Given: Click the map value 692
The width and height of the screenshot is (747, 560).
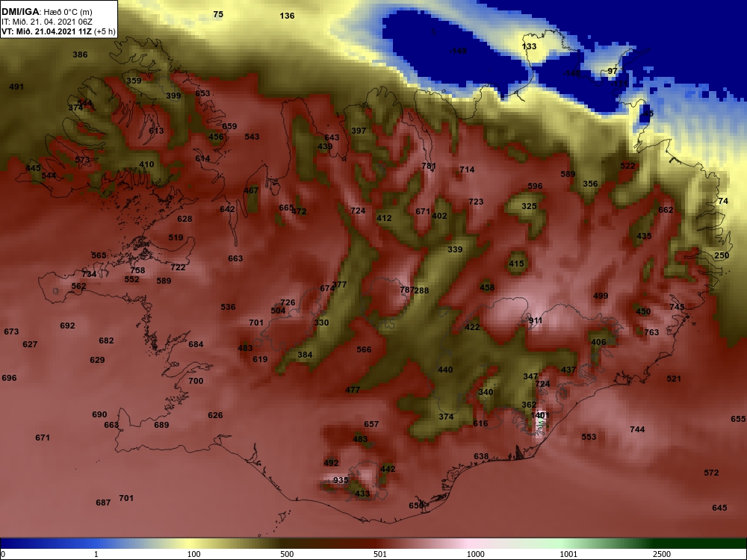Looking at the screenshot, I should (67, 326).
